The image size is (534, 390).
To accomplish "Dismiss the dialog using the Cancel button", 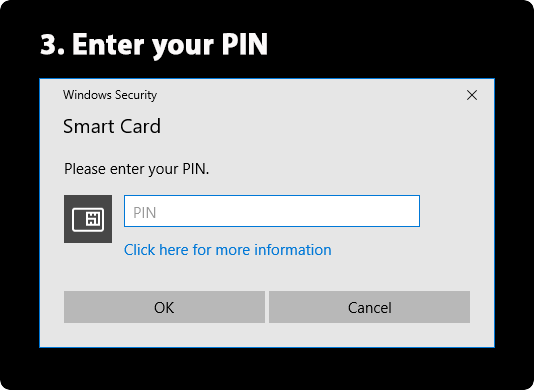I will (x=370, y=307).
